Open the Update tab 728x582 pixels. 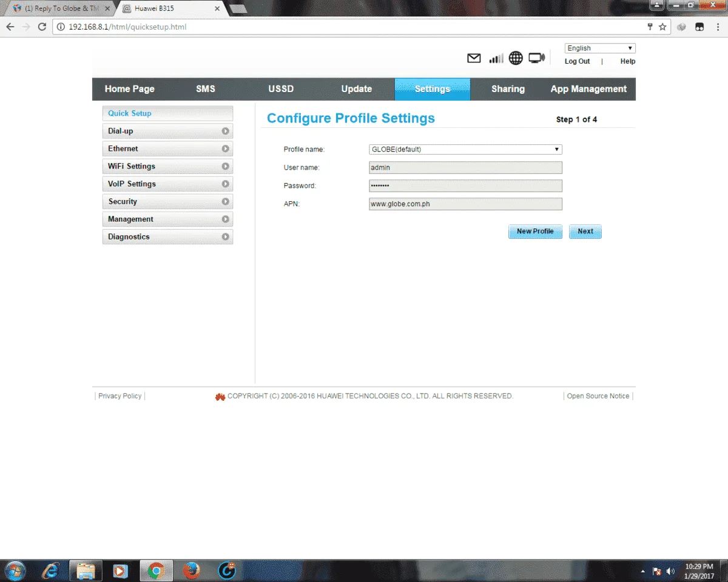(357, 89)
